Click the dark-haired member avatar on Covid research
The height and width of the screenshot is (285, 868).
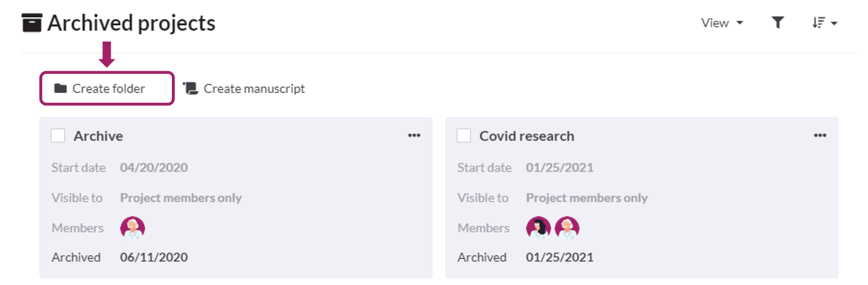tap(538, 228)
